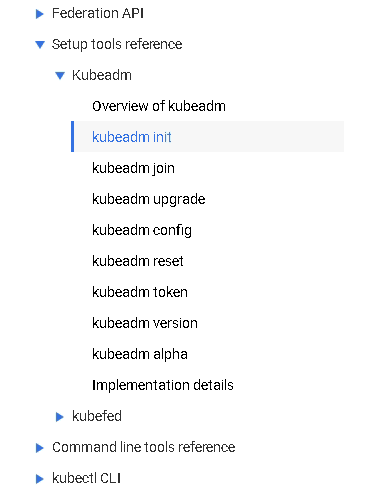Screen dimensions: 371x502
Task: Click the kubefed label
Action: (x=97, y=416)
